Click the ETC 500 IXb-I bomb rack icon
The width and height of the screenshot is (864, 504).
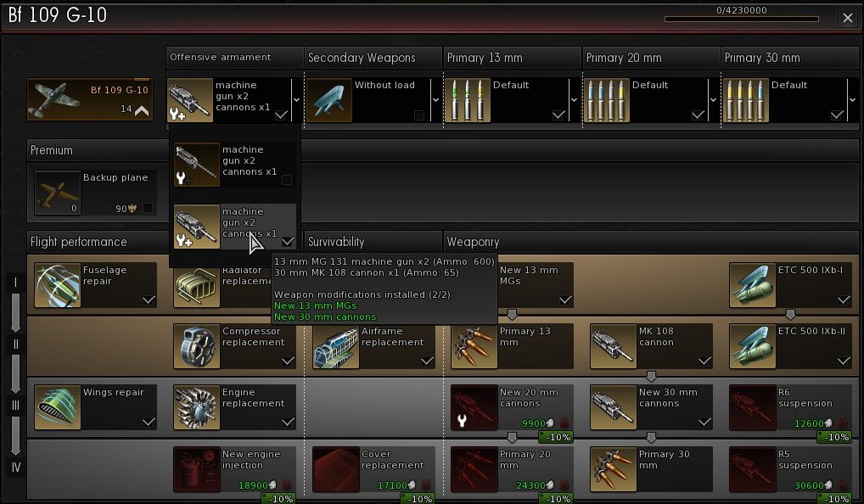pyautogui.click(x=752, y=285)
